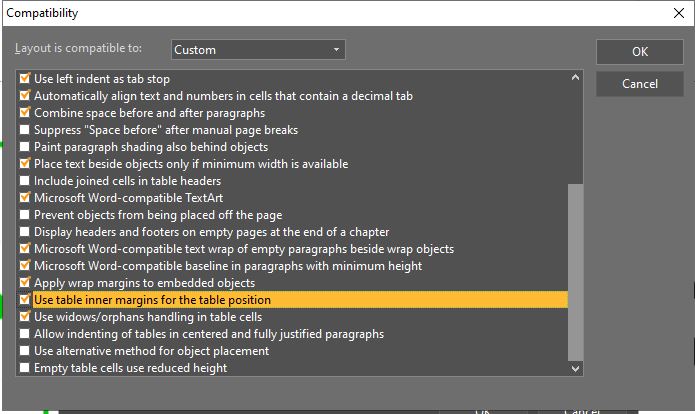Open the 'Layout is compatible to' dropdown
This screenshot has height=414, width=695.
pos(257,49)
